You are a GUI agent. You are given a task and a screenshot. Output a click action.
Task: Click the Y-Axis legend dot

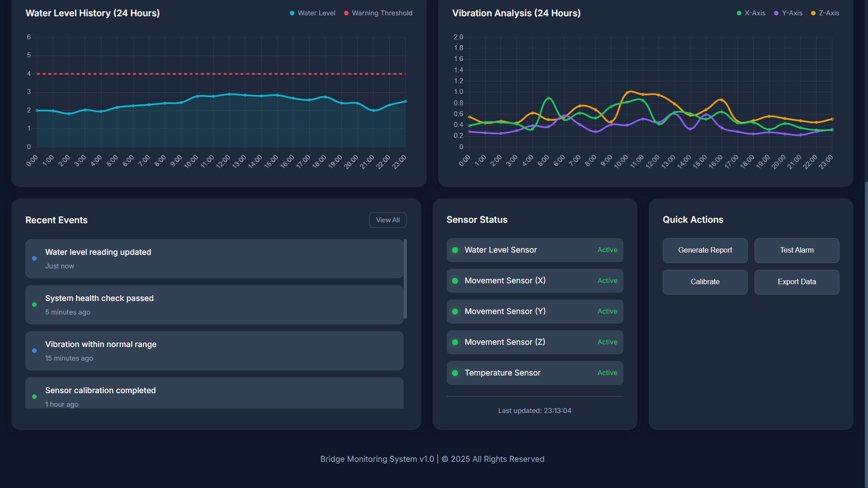tap(775, 13)
